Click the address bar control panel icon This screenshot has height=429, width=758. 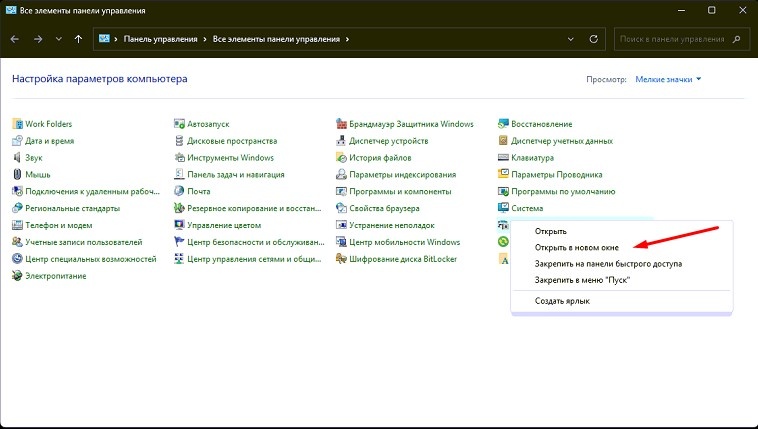click(104, 39)
